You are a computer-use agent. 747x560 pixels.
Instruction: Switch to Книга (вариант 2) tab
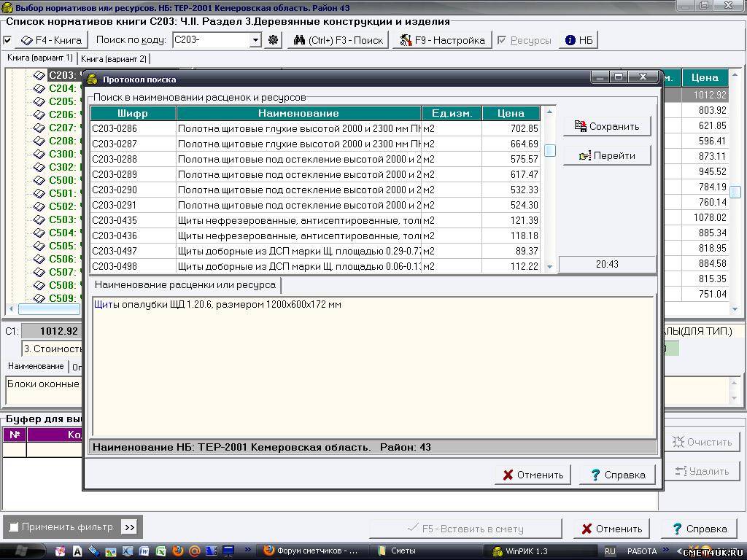coord(114,59)
